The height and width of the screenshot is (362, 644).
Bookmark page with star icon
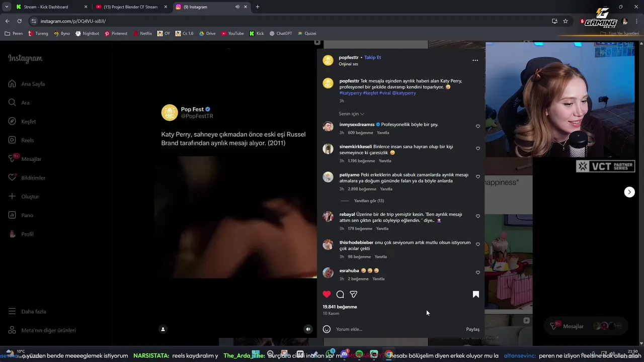click(x=566, y=21)
